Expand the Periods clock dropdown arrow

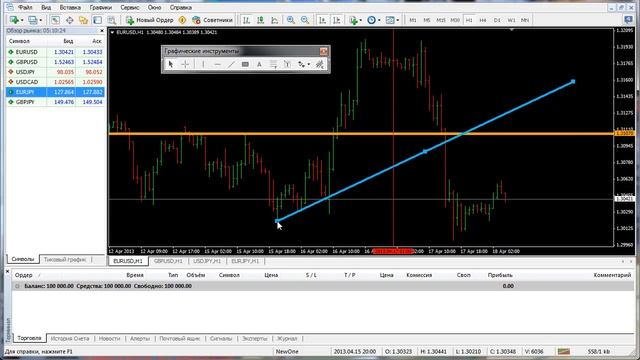click(x=379, y=20)
